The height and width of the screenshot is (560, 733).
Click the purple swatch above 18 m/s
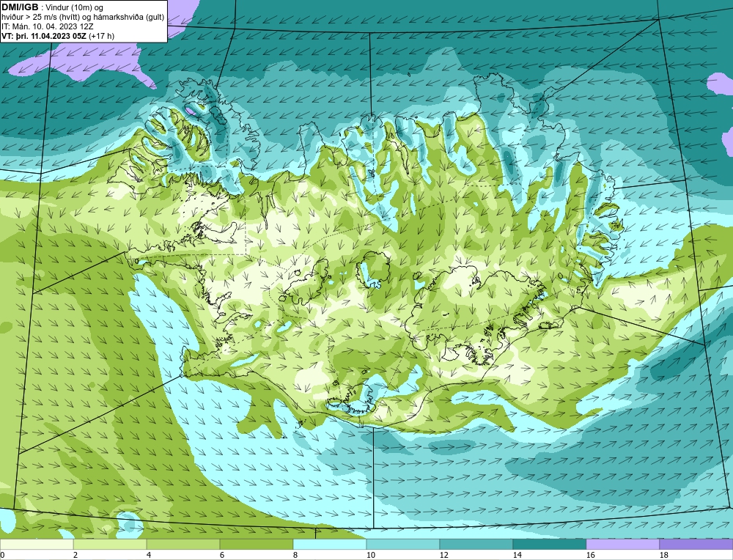tap(696, 544)
